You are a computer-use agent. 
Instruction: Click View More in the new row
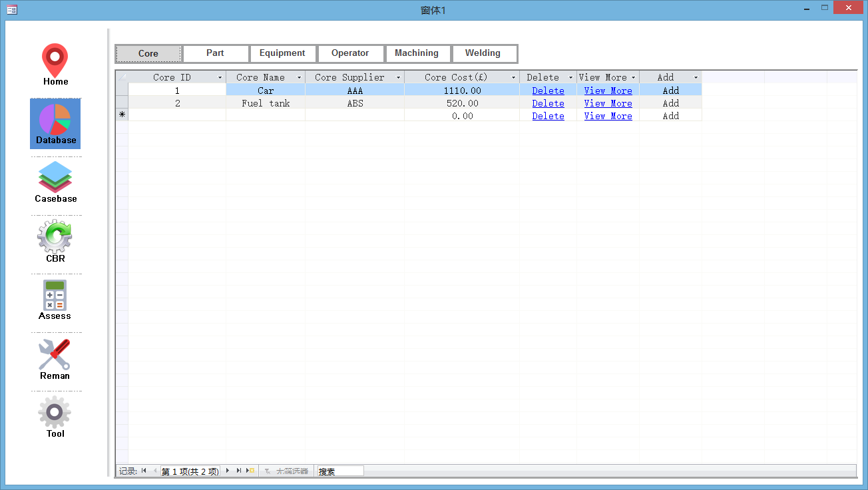tap(608, 116)
